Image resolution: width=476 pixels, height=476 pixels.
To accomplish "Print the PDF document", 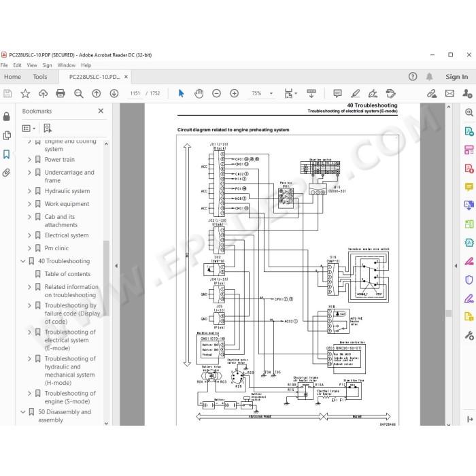I will click(61, 94).
